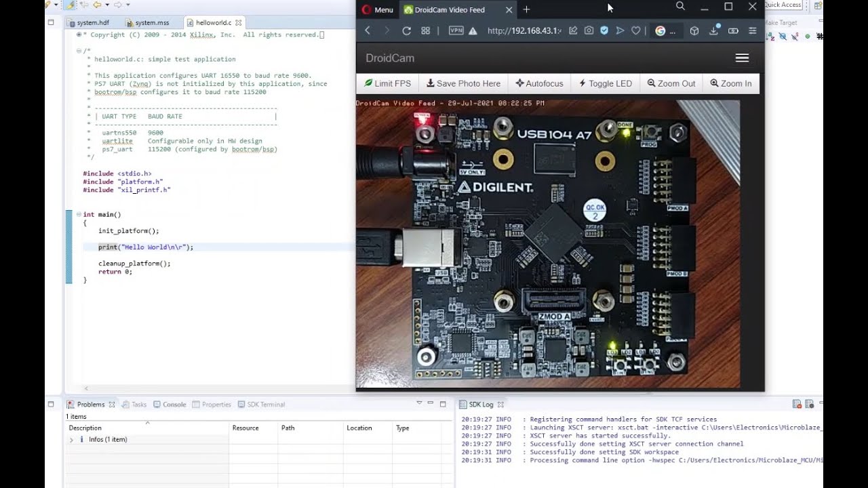
Task: Click the Limit FPS button
Action: pyautogui.click(x=387, y=83)
